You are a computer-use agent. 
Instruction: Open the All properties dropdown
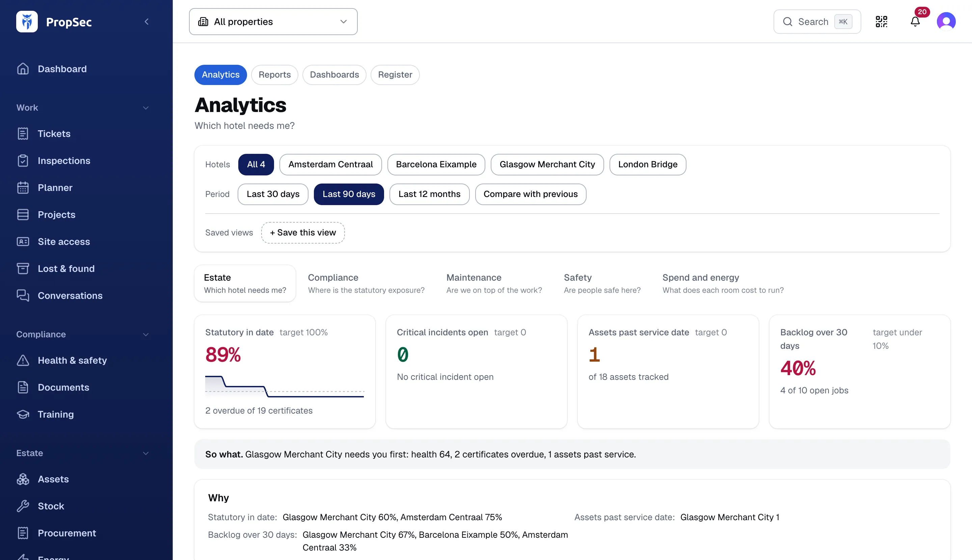273,22
